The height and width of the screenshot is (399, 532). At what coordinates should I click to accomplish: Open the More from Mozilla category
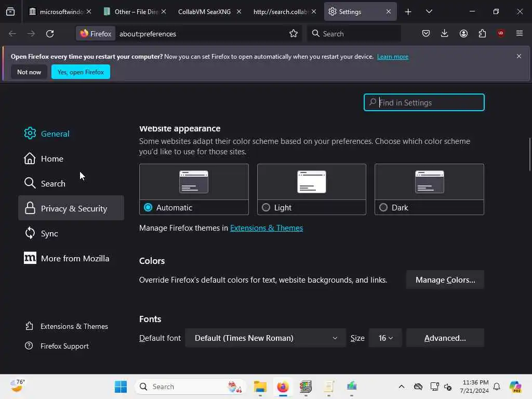pos(71,258)
